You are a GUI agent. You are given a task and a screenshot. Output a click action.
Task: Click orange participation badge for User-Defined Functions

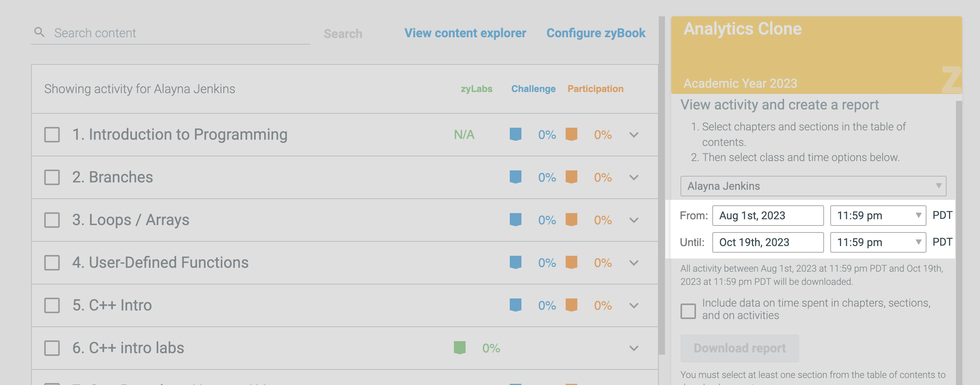point(571,262)
